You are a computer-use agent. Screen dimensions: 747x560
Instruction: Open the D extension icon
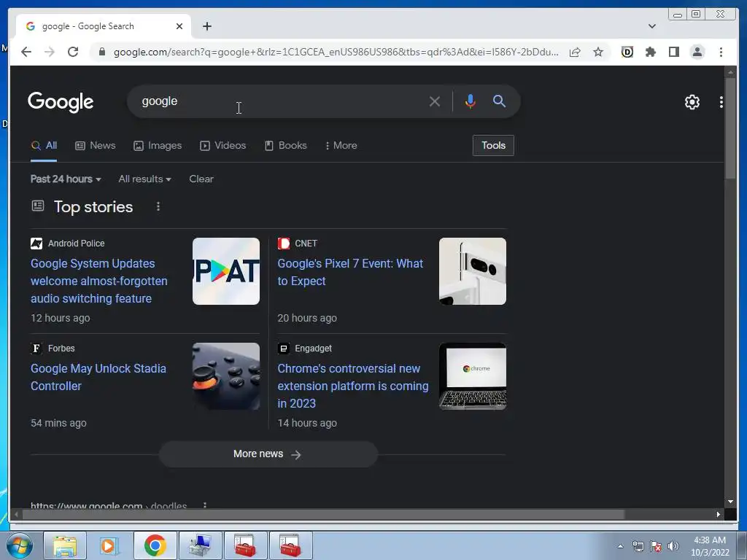[x=627, y=52]
